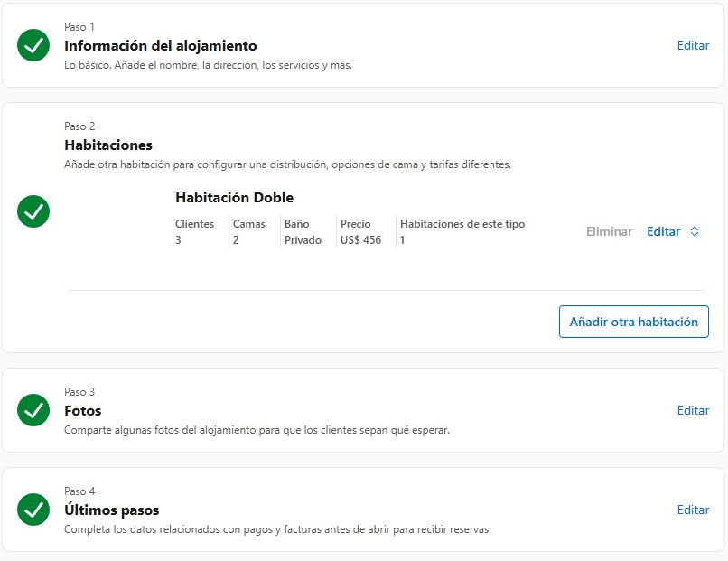
Task: Click the green checkmark for Últimos pasos
Action: [x=33, y=510]
